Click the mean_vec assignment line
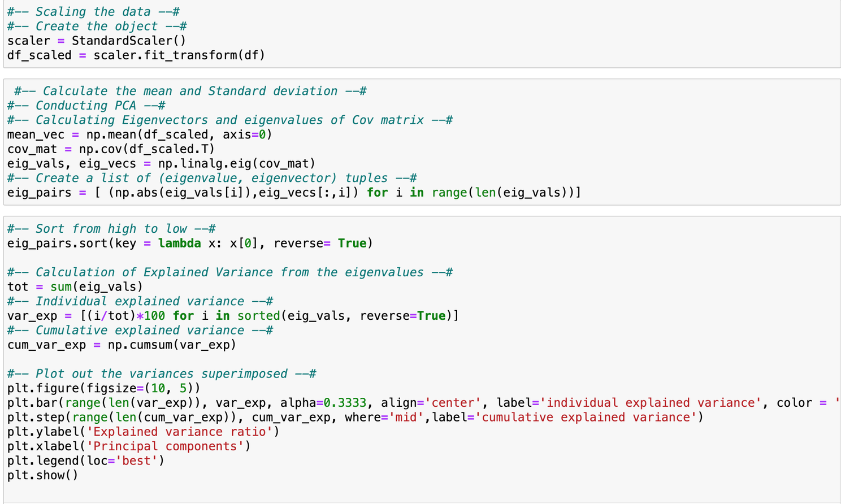Viewport: 841px width, 504px height. (139, 134)
